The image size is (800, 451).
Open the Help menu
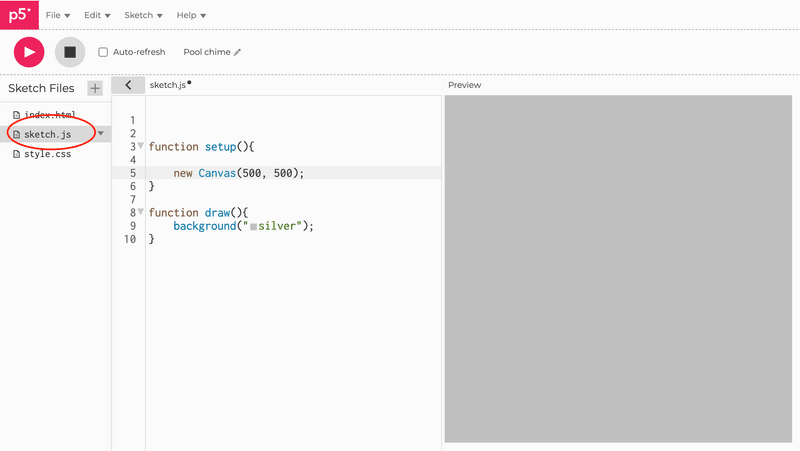click(191, 16)
